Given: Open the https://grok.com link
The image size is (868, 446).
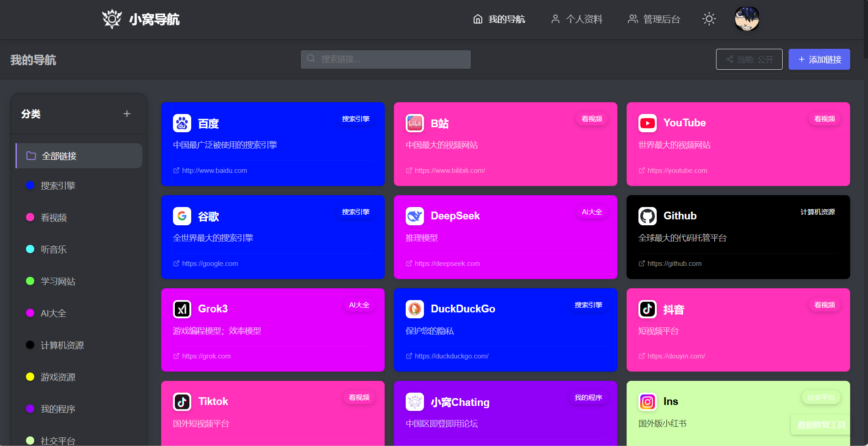Looking at the screenshot, I should click(202, 356).
